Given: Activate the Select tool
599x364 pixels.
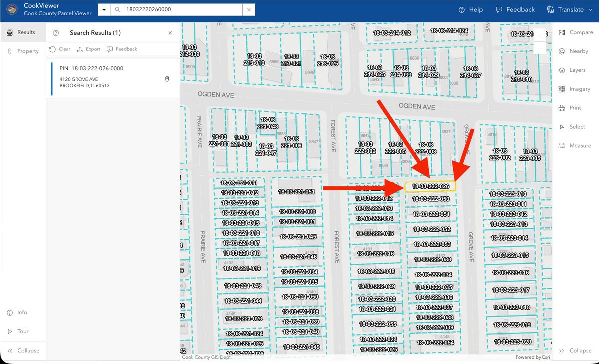Looking at the screenshot, I should tap(571, 127).
